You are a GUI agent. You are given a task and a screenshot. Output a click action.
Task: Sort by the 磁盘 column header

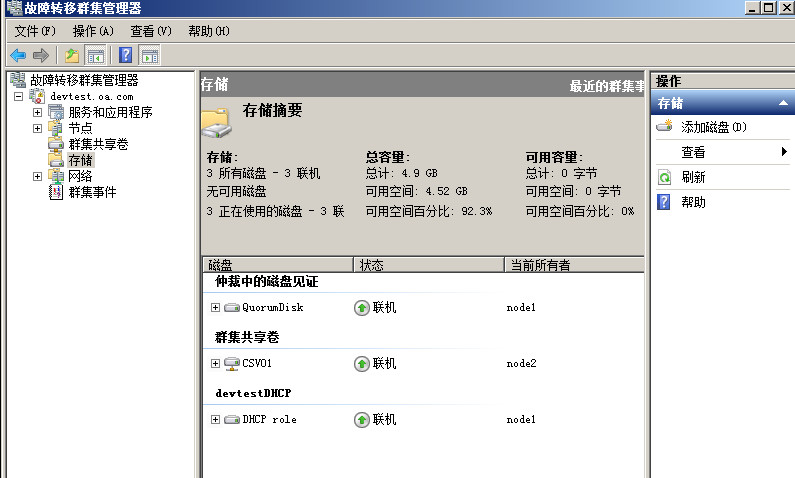click(x=277, y=265)
